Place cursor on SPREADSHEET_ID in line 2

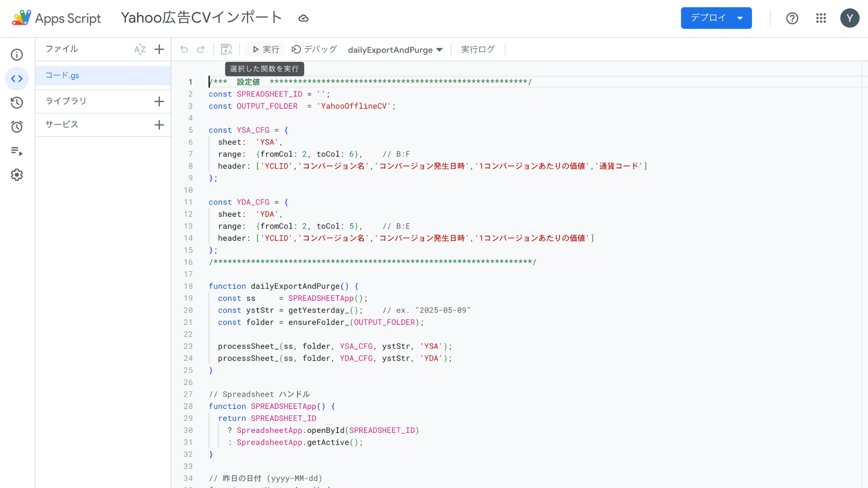269,94
